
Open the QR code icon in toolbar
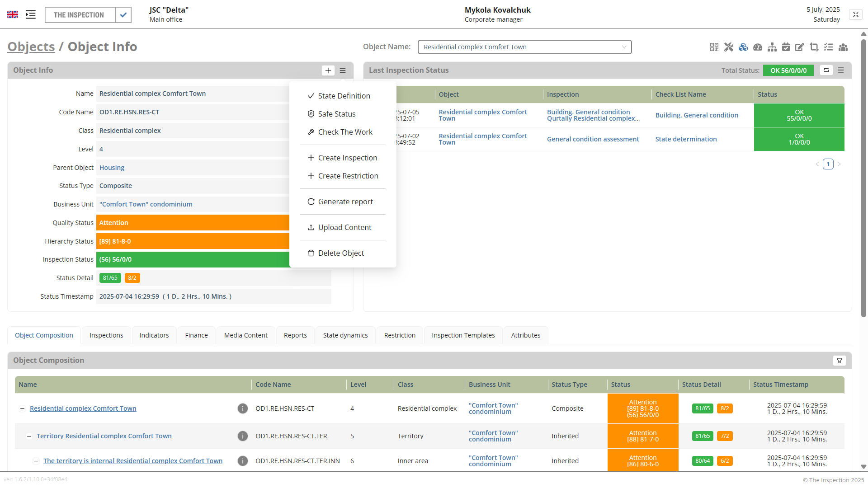714,47
